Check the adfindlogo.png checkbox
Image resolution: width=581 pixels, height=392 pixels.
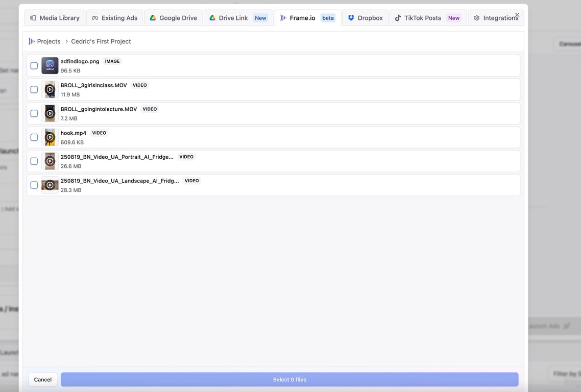coord(34,65)
